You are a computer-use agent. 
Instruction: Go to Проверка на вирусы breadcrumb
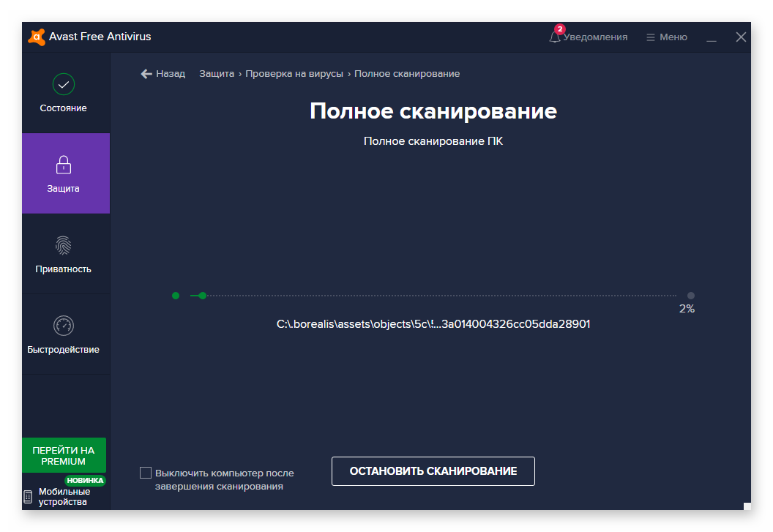(294, 74)
